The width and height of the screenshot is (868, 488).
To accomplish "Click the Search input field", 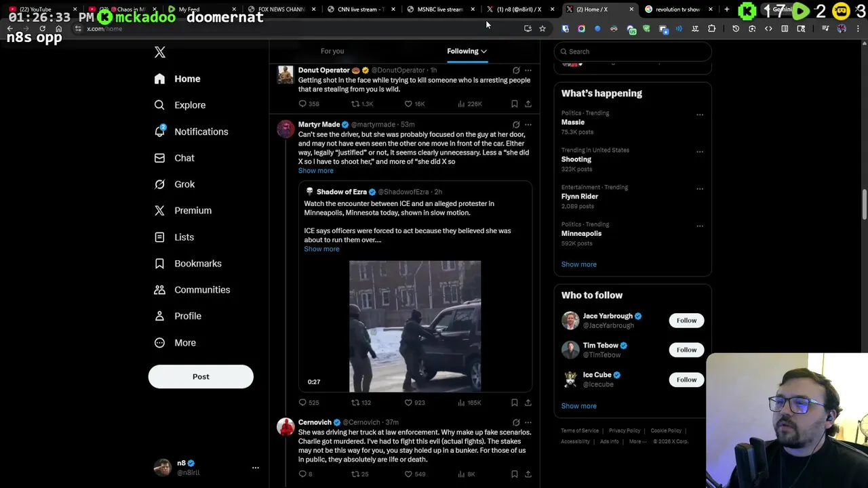I will pos(633,52).
